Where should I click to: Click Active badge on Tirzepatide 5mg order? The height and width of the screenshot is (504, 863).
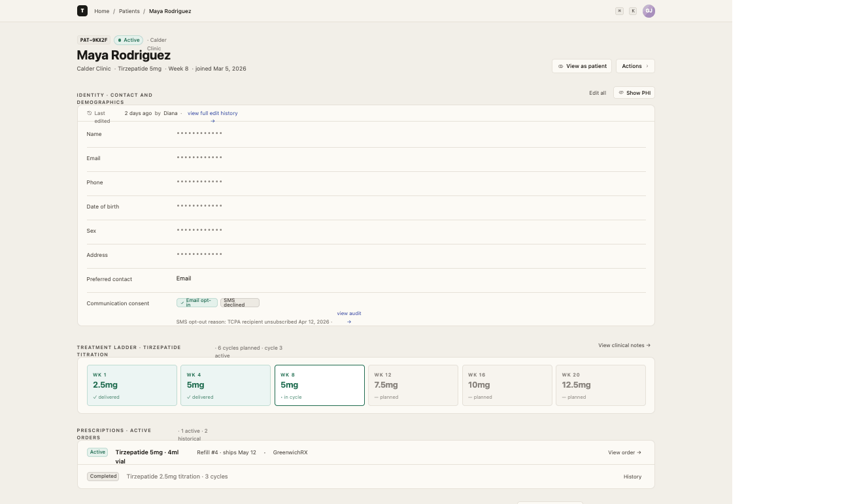pyautogui.click(x=97, y=452)
